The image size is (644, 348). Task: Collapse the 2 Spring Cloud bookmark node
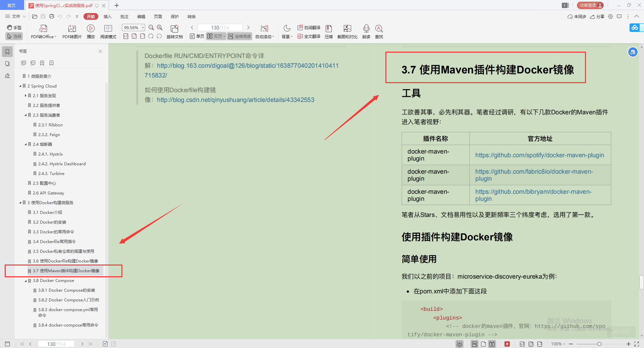[x=20, y=86]
